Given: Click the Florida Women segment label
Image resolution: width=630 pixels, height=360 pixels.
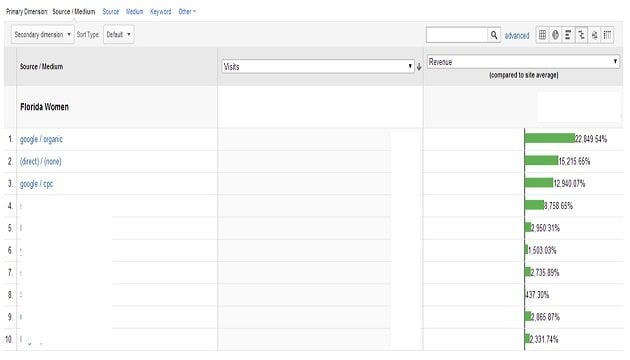Looking at the screenshot, I should coord(44,107).
